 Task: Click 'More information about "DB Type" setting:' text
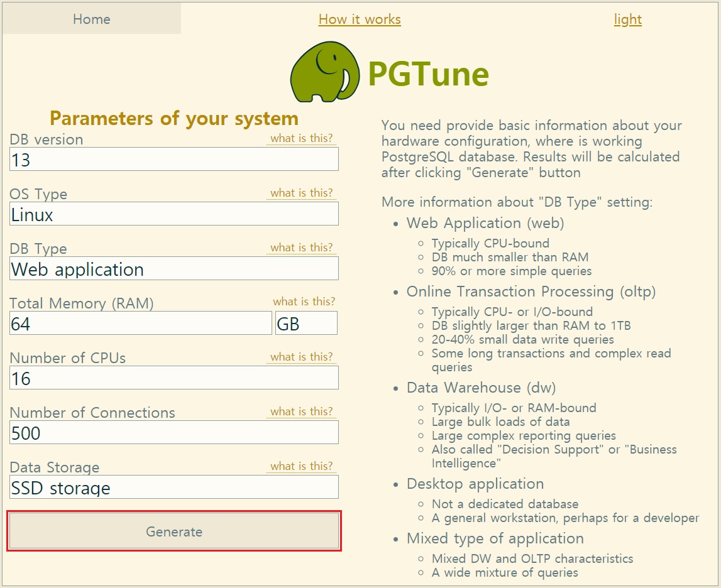point(517,202)
